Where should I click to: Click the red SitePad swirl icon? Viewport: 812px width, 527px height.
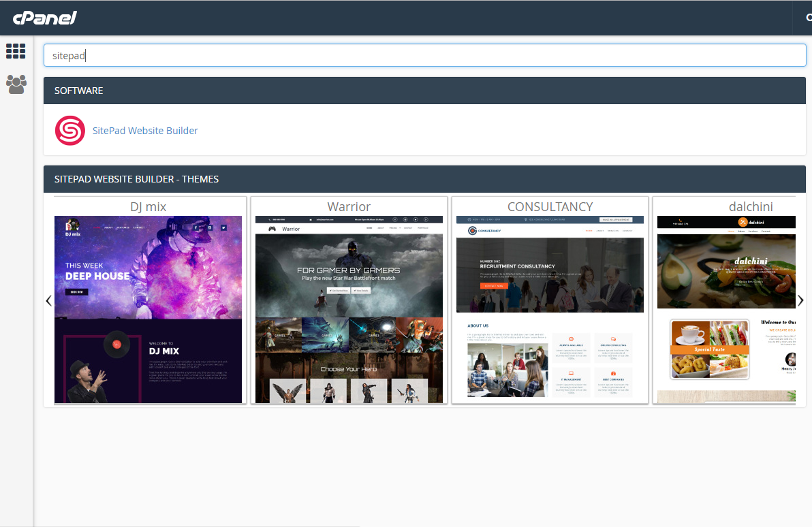click(x=69, y=131)
